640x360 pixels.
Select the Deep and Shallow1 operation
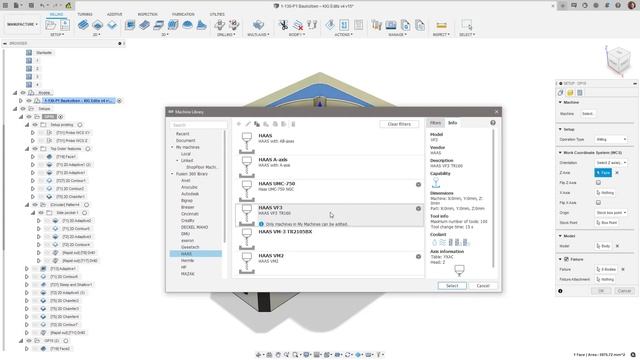pos(71,284)
